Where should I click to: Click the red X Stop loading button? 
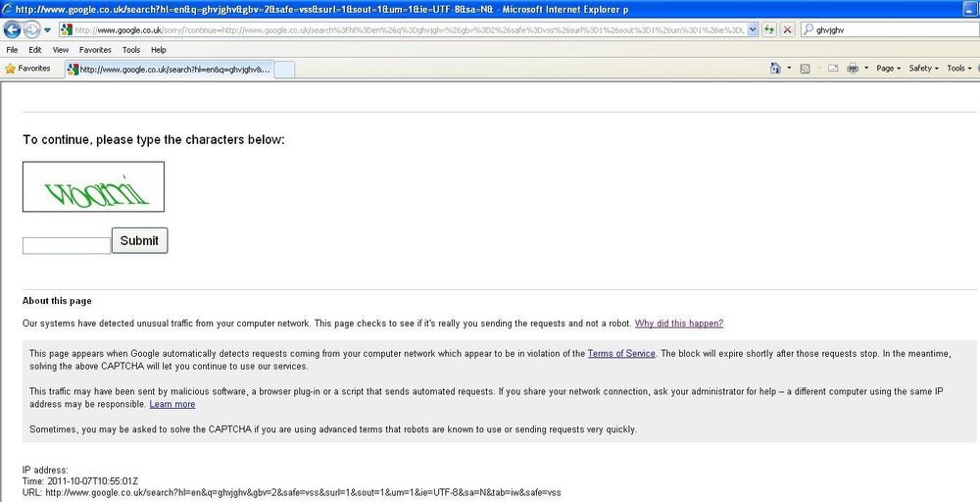[788, 29]
